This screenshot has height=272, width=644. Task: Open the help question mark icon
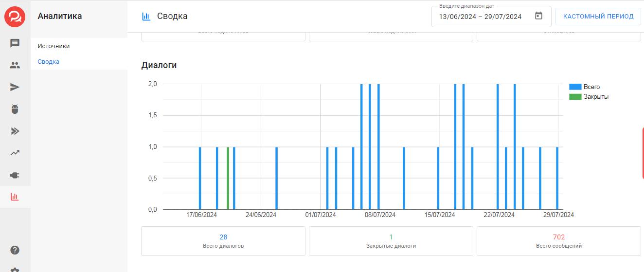[15, 251]
